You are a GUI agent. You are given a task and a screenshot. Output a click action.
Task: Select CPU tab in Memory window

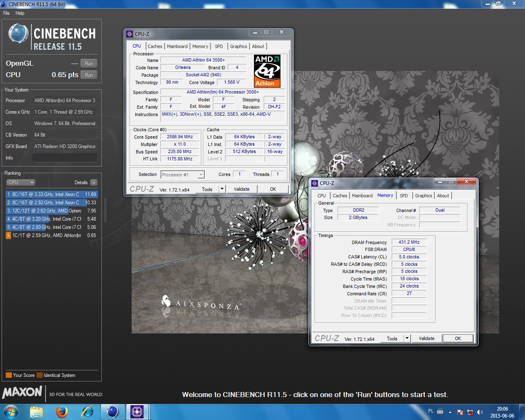322,196
